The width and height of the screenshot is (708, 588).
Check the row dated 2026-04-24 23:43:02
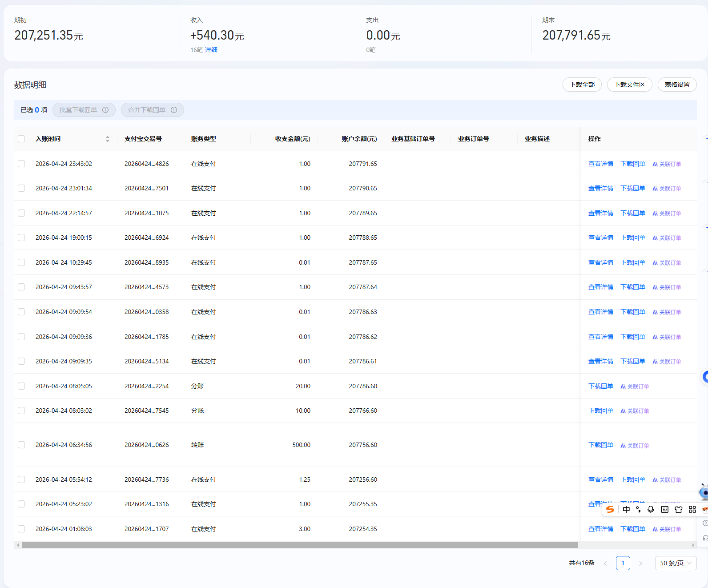point(21,164)
